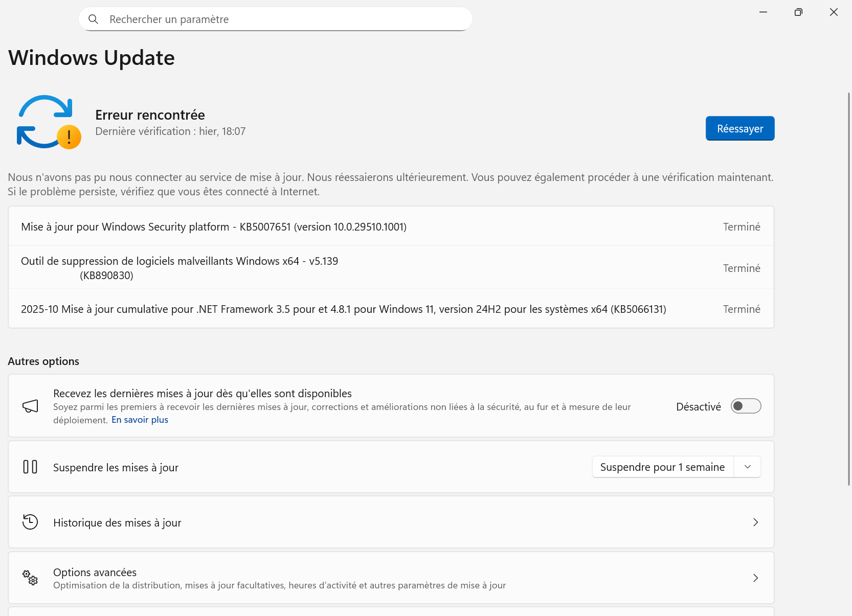Click the megaphone icon for latest updates
This screenshot has width=852, height=616.
point(30,406)
